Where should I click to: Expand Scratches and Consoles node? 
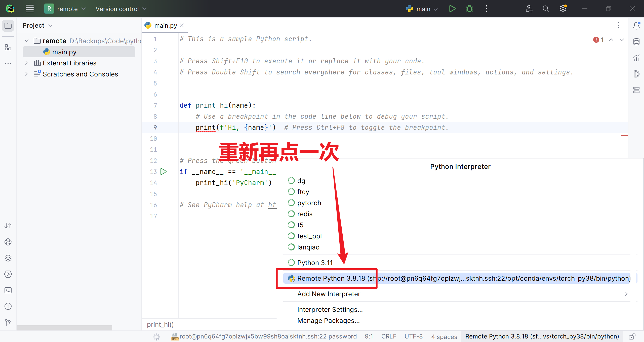tap(26, 74)
